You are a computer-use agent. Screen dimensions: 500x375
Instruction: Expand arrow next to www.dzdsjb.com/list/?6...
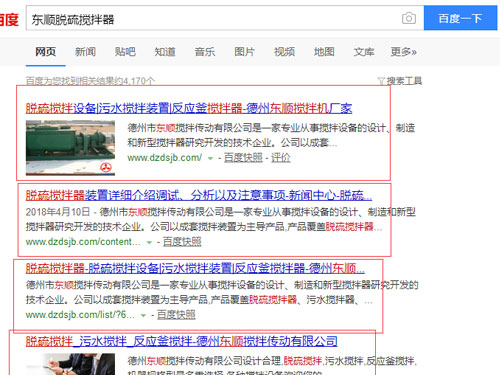[143, 315]
